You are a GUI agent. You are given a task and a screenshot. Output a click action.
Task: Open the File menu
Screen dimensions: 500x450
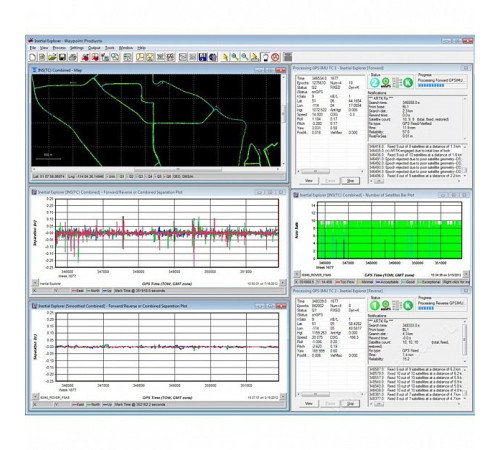pos(33,48)
